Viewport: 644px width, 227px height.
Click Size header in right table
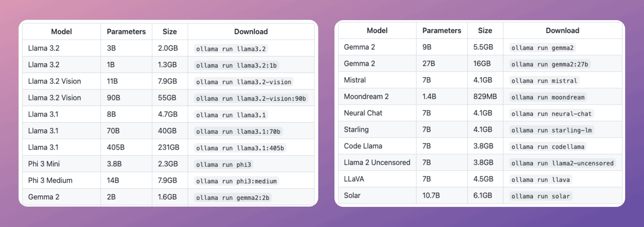coord(485,30)
